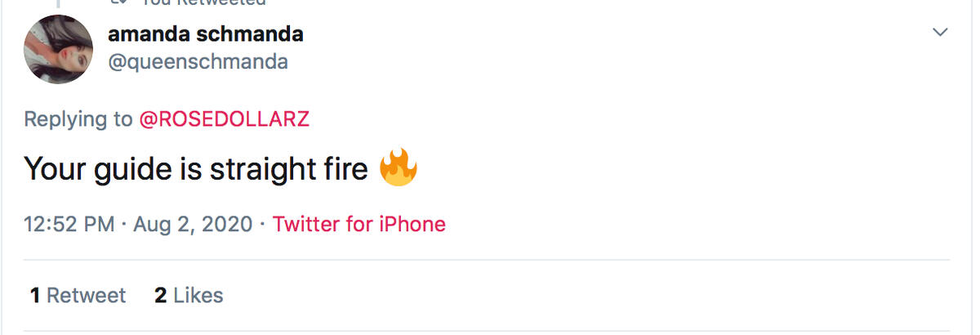Click the small retweet icon at top
980x335 pixels.
click(x=119, y=2)
